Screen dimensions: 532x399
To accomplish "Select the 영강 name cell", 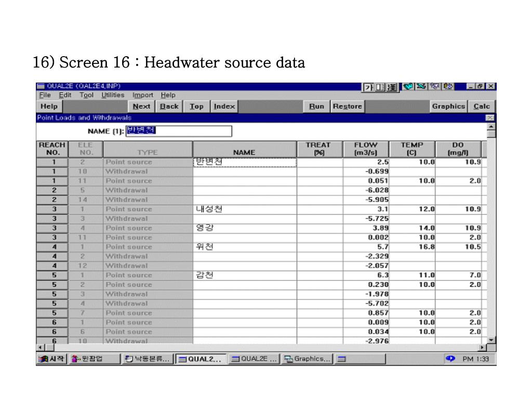I will 245,228.
